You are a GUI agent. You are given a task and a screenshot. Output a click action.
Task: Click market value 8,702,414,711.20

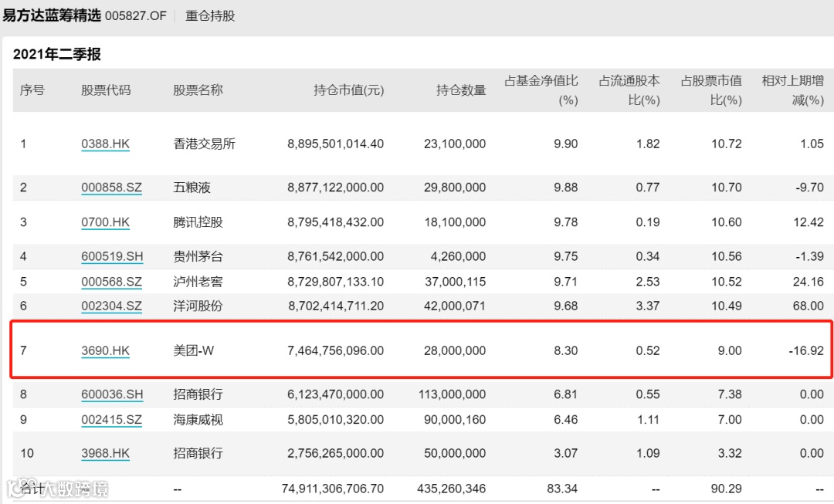(x=336, y=306)
